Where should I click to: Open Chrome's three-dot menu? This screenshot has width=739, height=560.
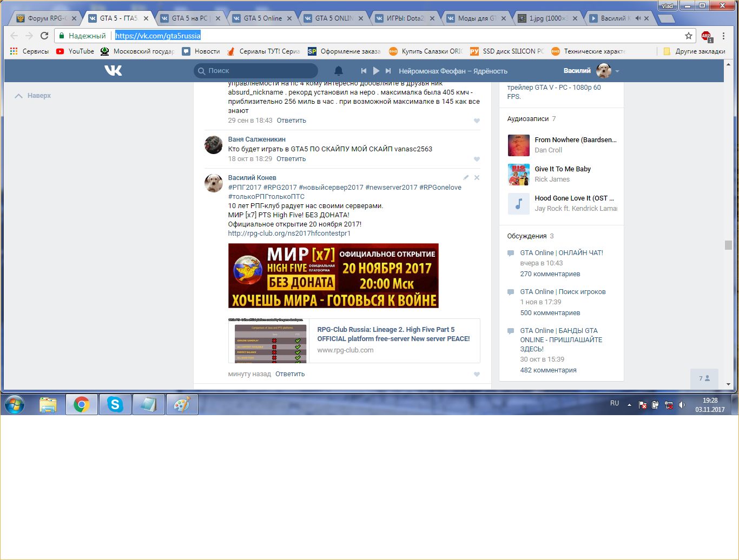pyautogui.click(x=723, y=36)
